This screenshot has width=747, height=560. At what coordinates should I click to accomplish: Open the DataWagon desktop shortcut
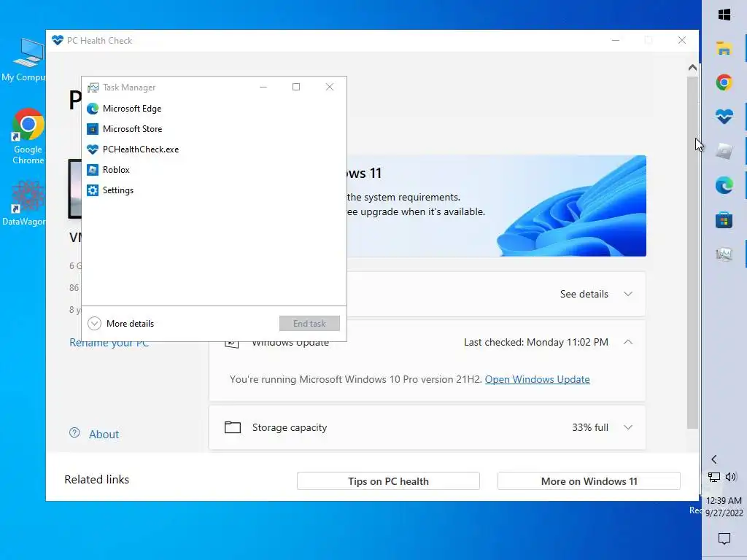tap(25, 203)
